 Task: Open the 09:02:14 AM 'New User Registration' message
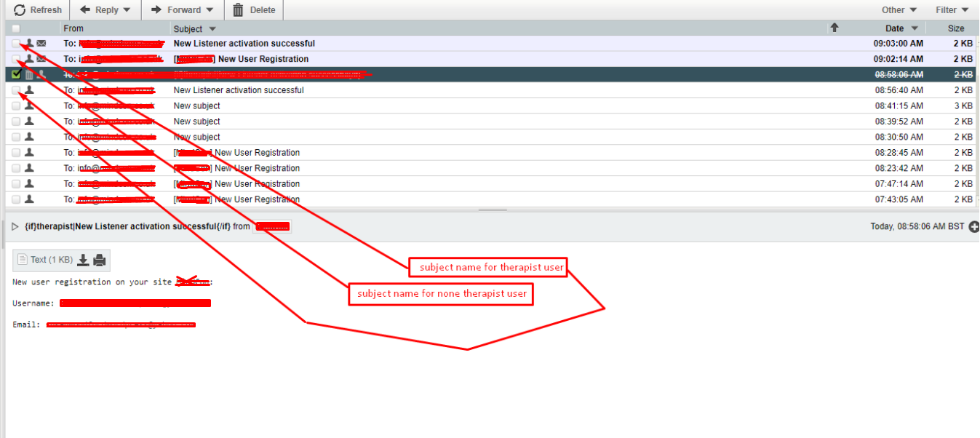[241, 59]
